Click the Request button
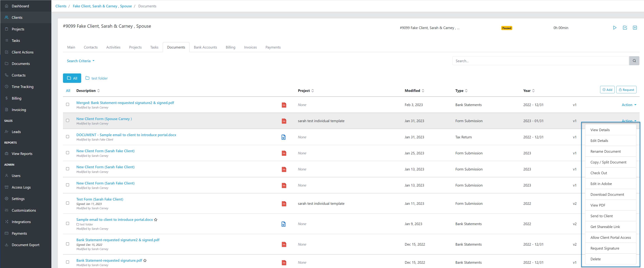Image resolution: width=644 pixels, height=268 pixels. pyautogui.click(x=626, y=89)
